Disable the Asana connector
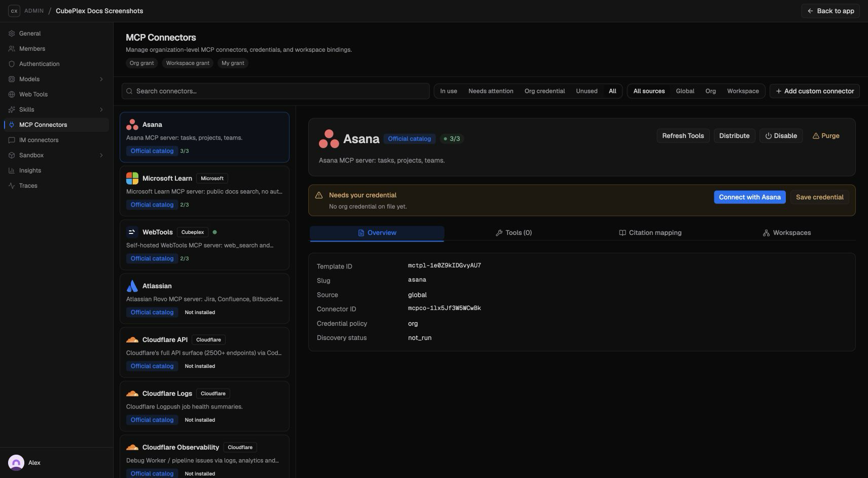Viewport: 868px width, 478px height. point(781,136)
